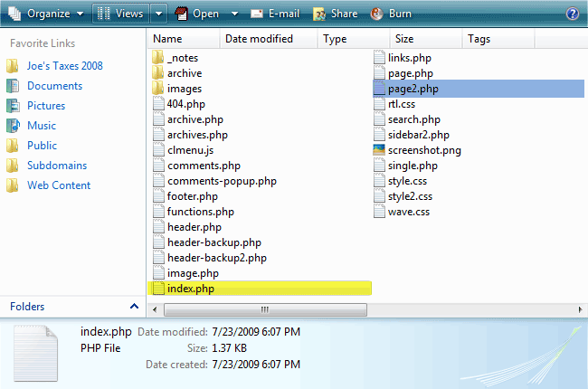Screen dimensions: 588x389
Task: Select the page2.php file icon
Action: pos(379,88)
